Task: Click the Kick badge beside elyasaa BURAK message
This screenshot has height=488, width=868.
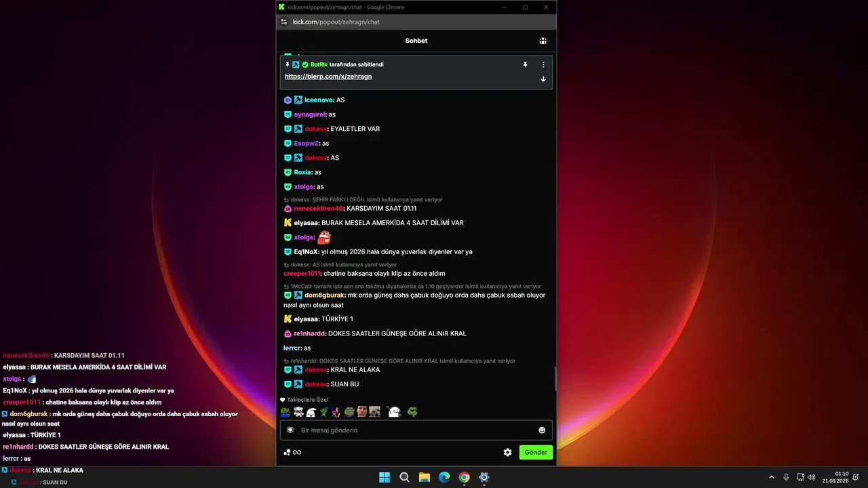Action: (288, 222)
